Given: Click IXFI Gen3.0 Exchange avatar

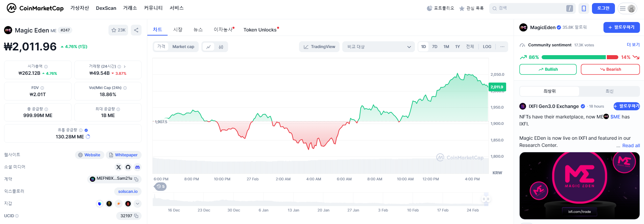Looking at the screenshot, I should click(x=523, y=106).
